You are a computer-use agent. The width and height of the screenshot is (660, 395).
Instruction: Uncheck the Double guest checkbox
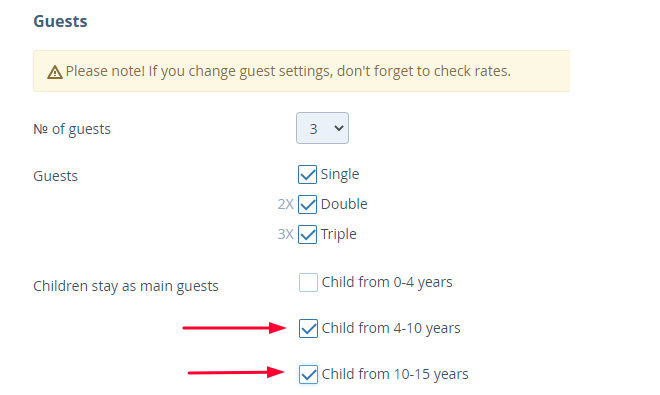pos(307,204)
